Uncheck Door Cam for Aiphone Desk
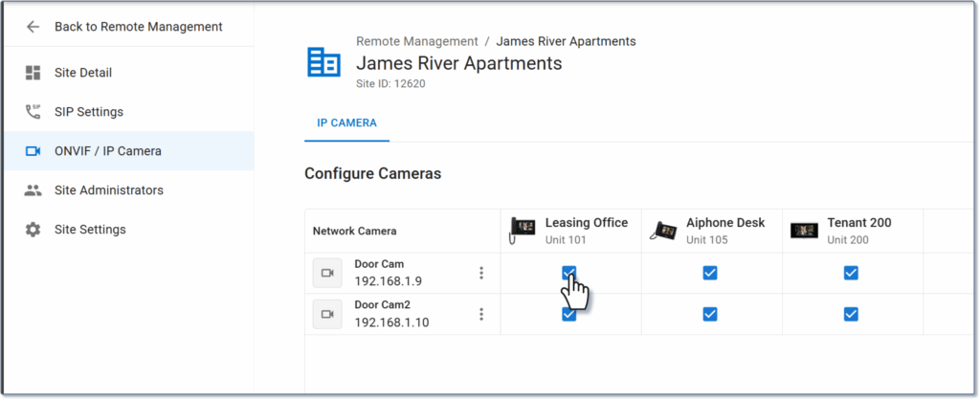This screenshot has width=980, height=400. [x=710, y=273]
